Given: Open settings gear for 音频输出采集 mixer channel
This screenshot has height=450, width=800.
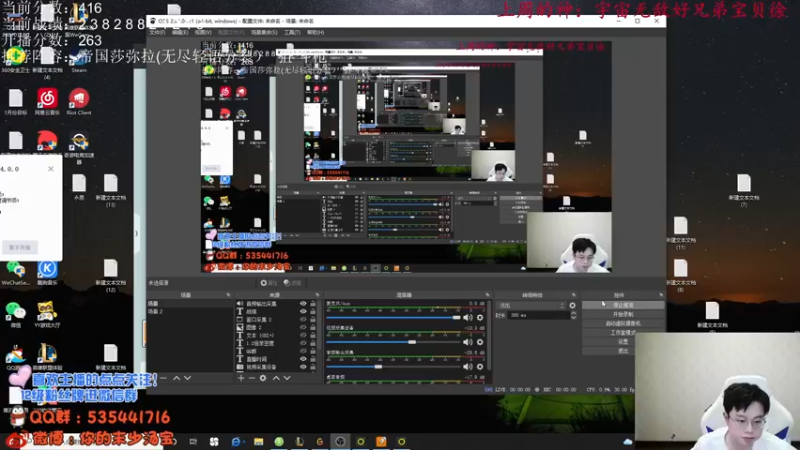Looking at the screenshot, I should click(480, 366).
